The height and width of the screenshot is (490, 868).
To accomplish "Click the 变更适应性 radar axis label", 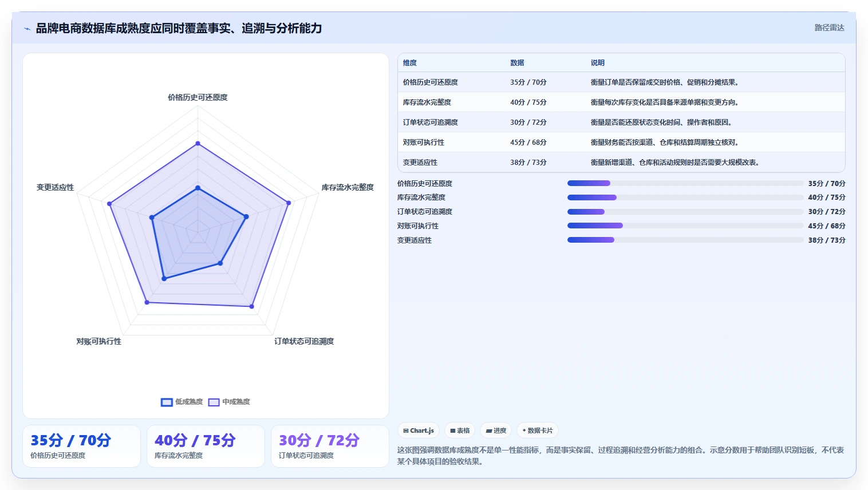I will click(x=55, y=187).
